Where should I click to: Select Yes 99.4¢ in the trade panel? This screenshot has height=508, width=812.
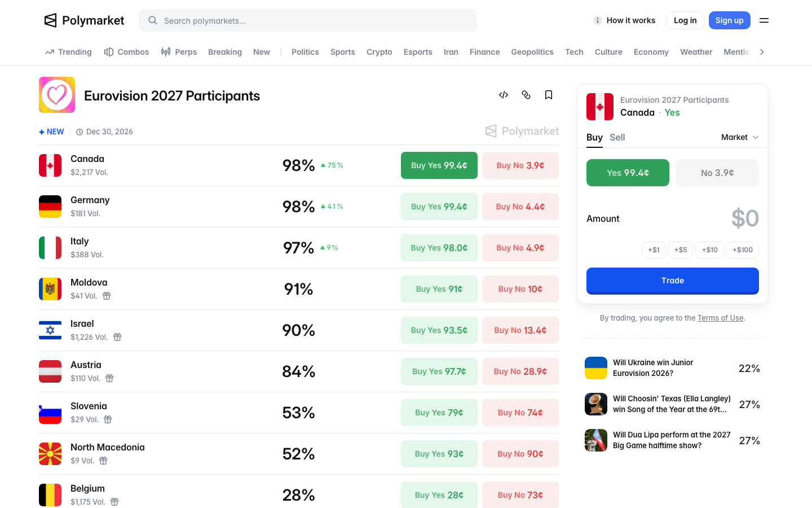[x=628, y=173]
